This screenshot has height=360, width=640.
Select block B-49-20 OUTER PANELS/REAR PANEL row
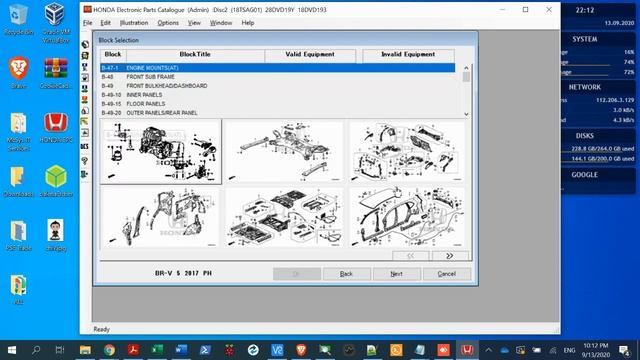tap(278, 113)
